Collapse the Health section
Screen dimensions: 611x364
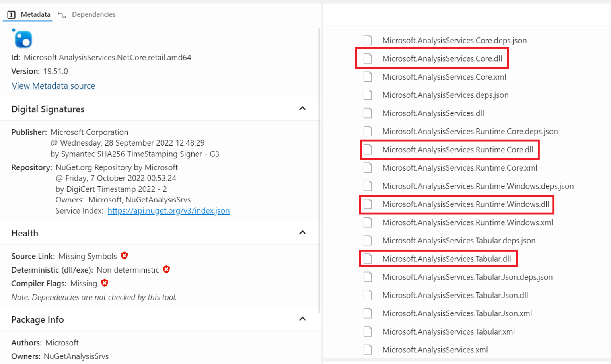pyautogui.click(x=302, y=232)
